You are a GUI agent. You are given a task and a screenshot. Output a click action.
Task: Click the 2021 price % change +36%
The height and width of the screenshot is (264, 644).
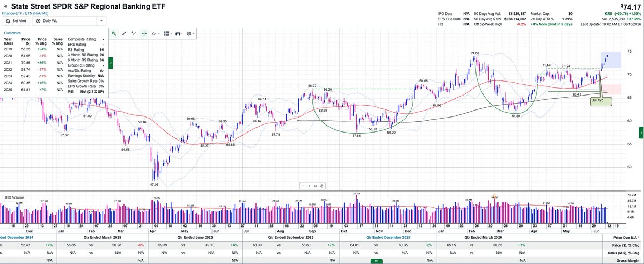tap(41, 63)
